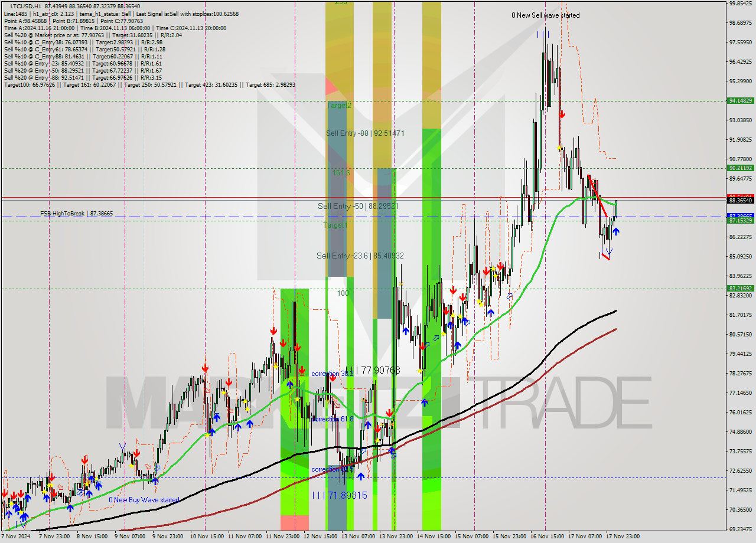Click the 'correction 61.8' label
The width and height of the screenshot is (756, 543).
tap(333, 419)
